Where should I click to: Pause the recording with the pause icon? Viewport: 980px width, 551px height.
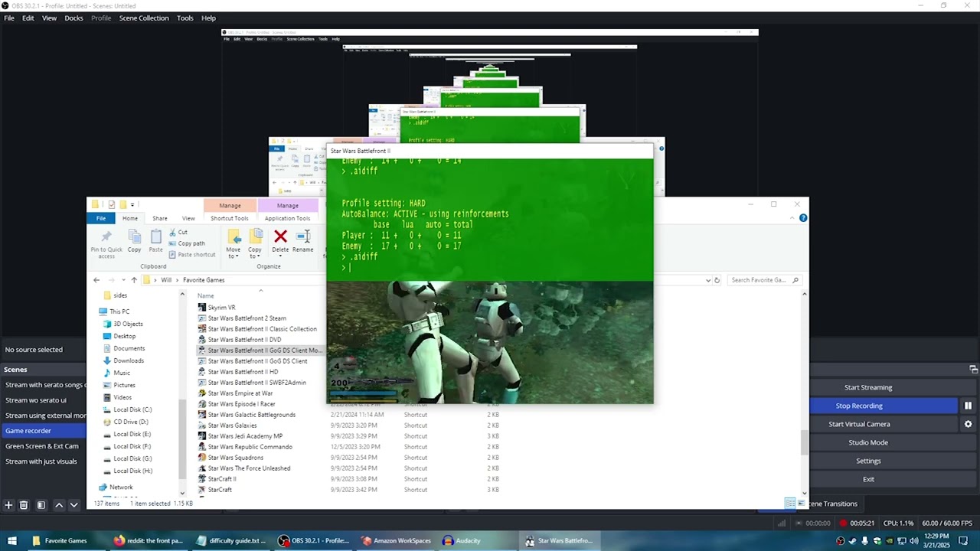pyautogui.click(x=968, y=406)
